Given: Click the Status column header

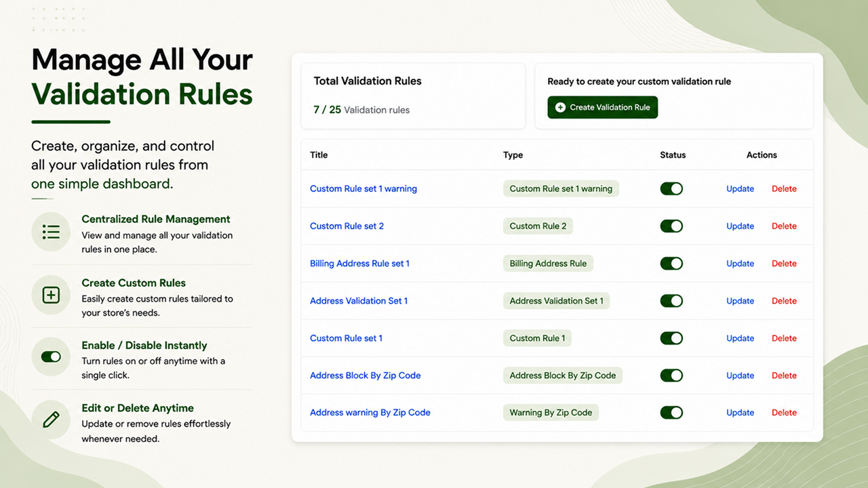Looking at the screenshot, I should [673, 155].
